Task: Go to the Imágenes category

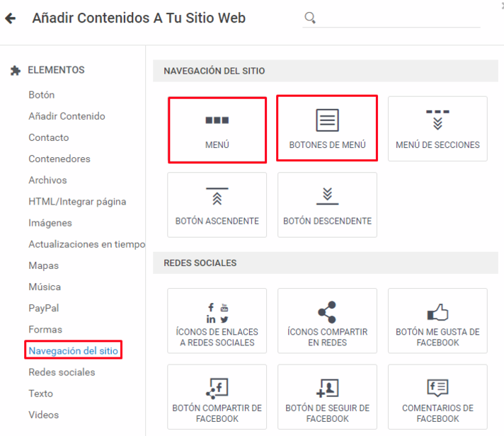Action: click(50, 223)
